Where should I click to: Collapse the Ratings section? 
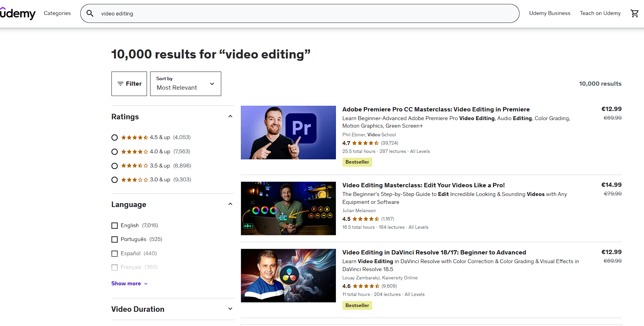point(230,117)
